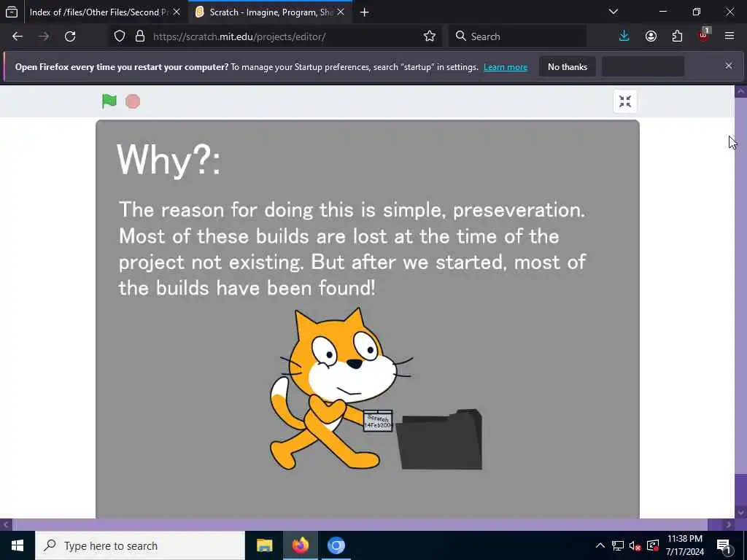Click the 'Type here to search' taskbar box
Viewport: 747px width, 560px height.
pyautogui.click(x=140, y=545)
